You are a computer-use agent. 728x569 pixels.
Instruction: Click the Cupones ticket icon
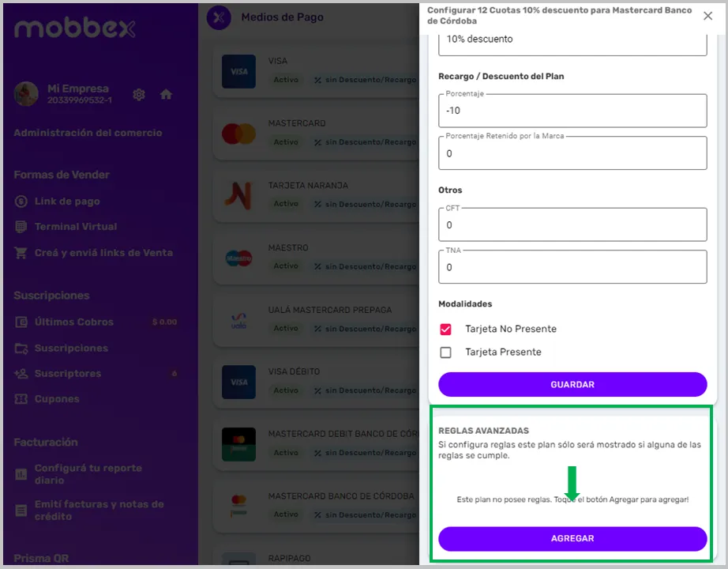click(x=21, y=399)
